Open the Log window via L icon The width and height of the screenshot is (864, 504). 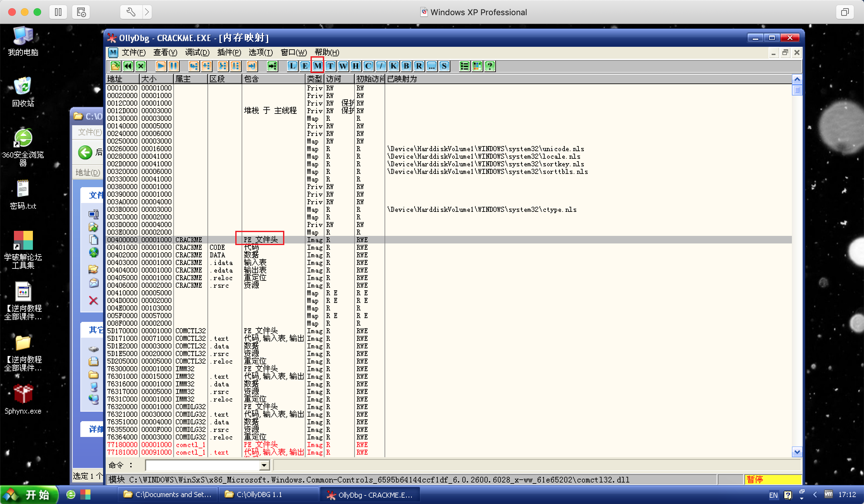click(292, 66)
